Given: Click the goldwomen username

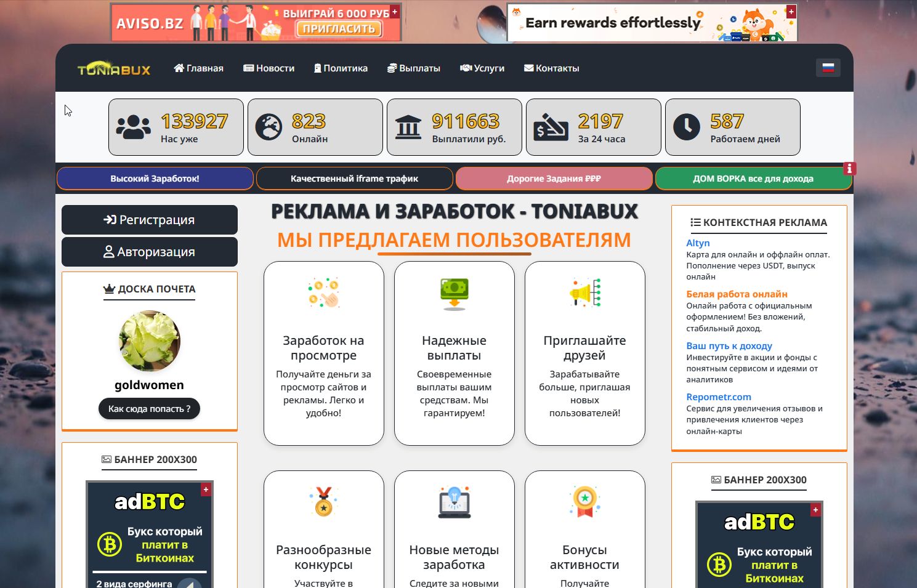Looking at the screenshot, I should (x=150, y=385).
